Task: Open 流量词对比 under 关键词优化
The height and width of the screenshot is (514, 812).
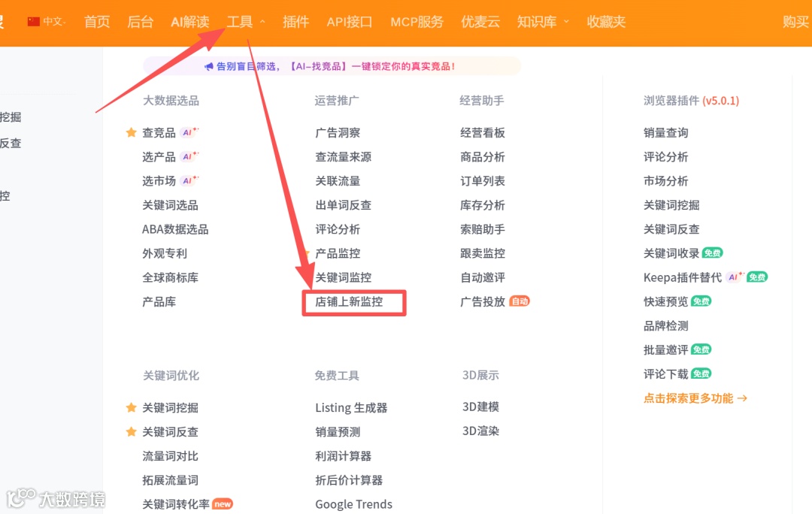Action: [171, 456]
